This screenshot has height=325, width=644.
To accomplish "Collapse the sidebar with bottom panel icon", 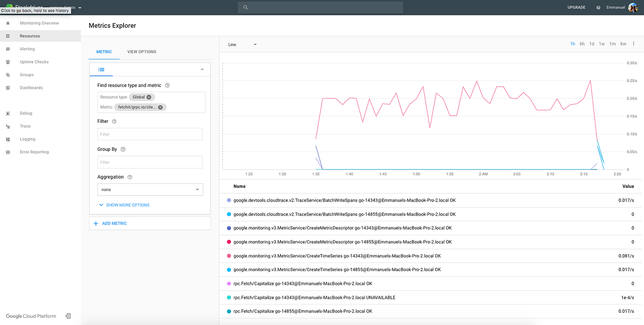I will pyautogui.click(x=68, y=316).
